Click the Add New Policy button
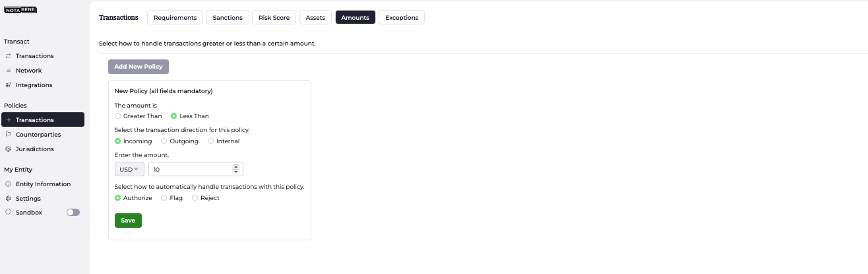 point(139,67)
